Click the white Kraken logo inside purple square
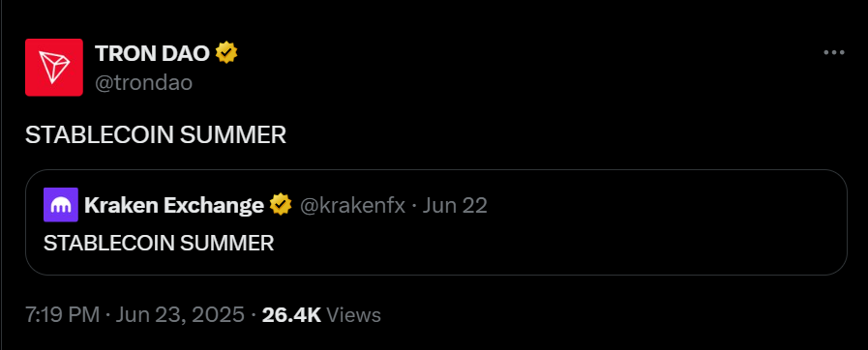The width and height of the screenshot is (868, 350). [61, 206]
